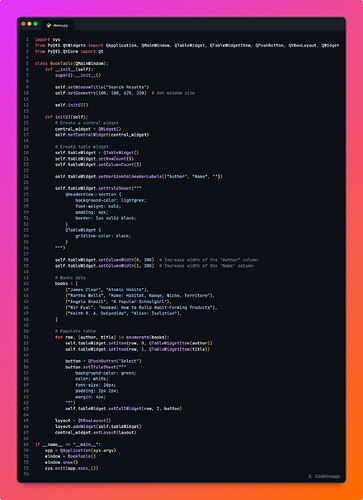The height and width of the screenshot is (500, 363).
Task: Click the "# Books data" comment
Action: [x=70, y=278]
